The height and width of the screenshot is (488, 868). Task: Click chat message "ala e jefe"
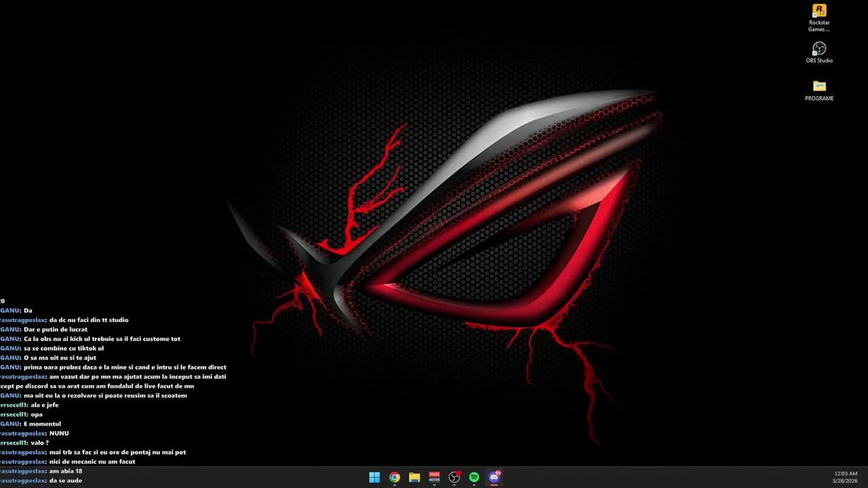coord(45,405)
